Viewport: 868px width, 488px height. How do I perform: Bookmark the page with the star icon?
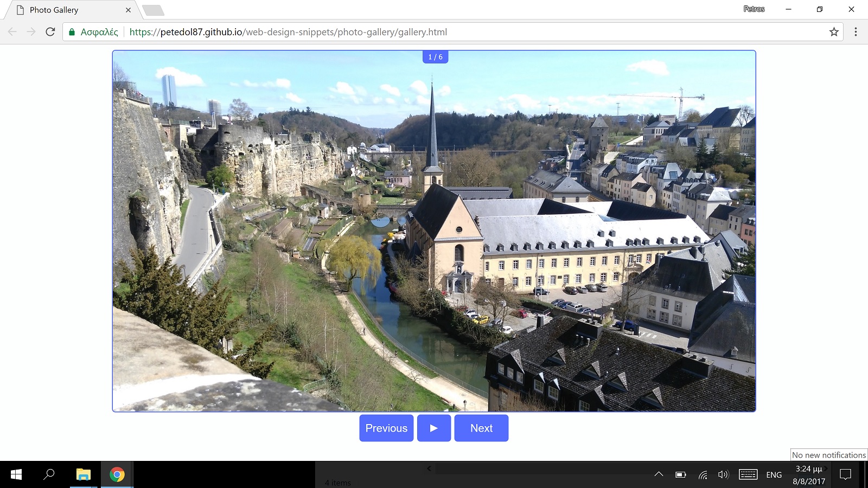click(833, 32)
